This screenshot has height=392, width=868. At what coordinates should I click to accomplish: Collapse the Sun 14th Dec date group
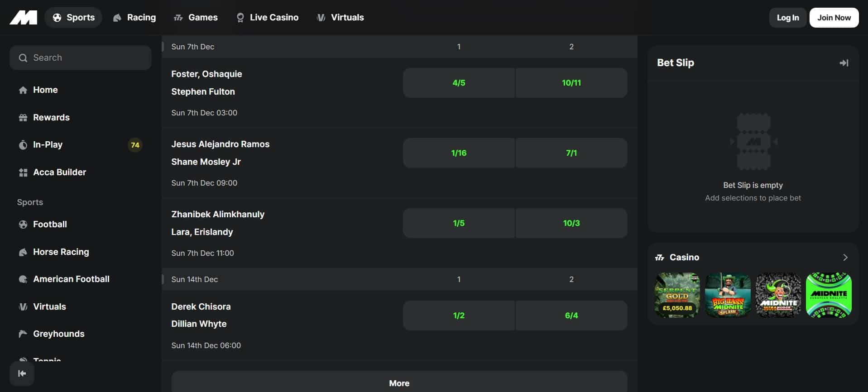click(x=195, y=279)
